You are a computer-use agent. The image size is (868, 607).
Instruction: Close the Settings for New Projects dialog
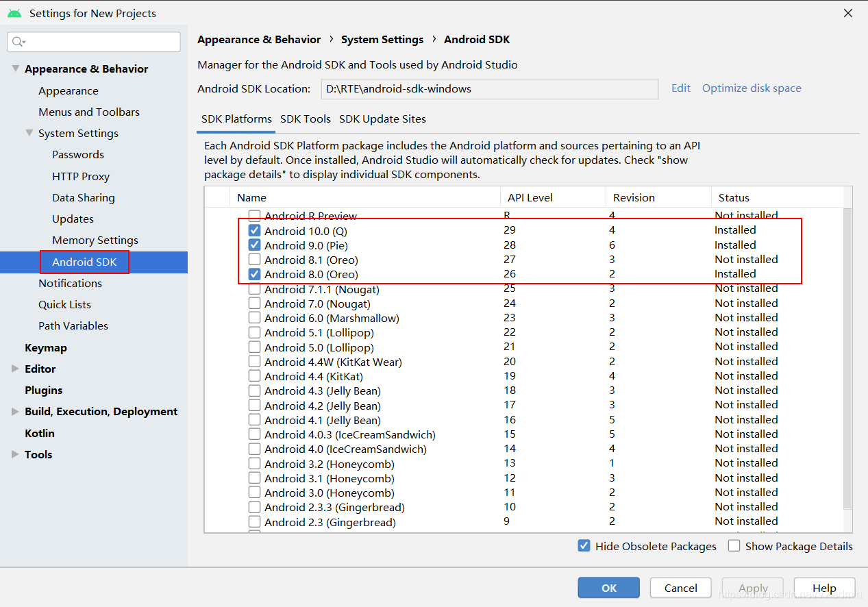tap(848, 13)
